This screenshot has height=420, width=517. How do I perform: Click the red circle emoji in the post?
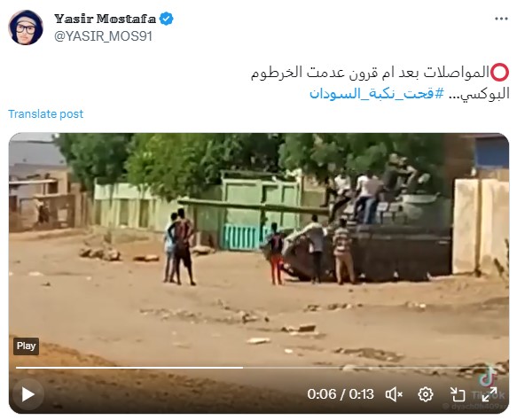click(500, 73)
